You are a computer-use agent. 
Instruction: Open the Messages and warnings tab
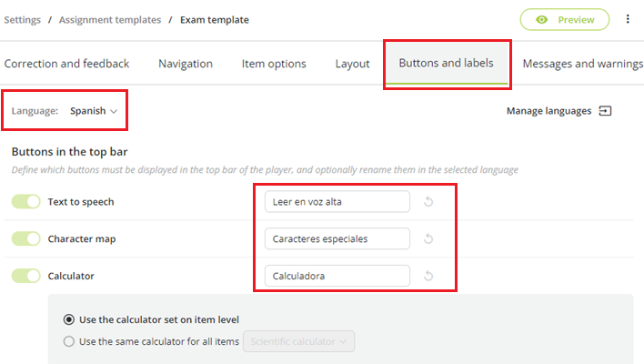pyautogui.click(x=582, y=64)
